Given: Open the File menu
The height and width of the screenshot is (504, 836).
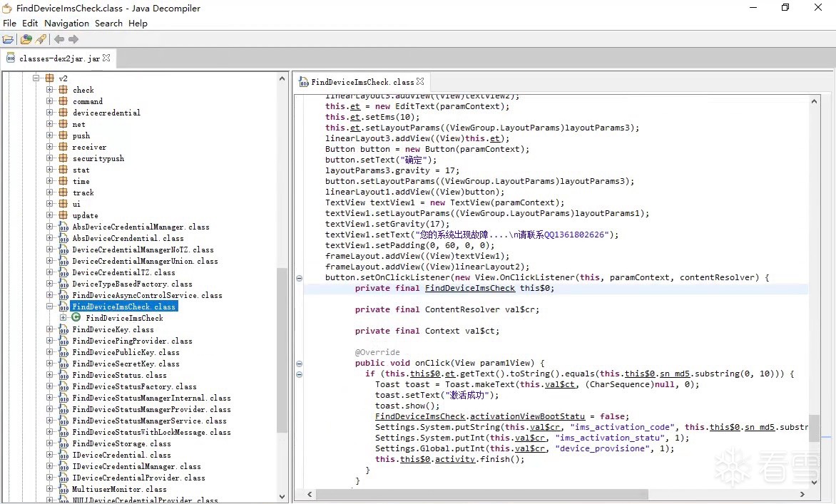Looking at the screenshot, I should pos(9,24).
